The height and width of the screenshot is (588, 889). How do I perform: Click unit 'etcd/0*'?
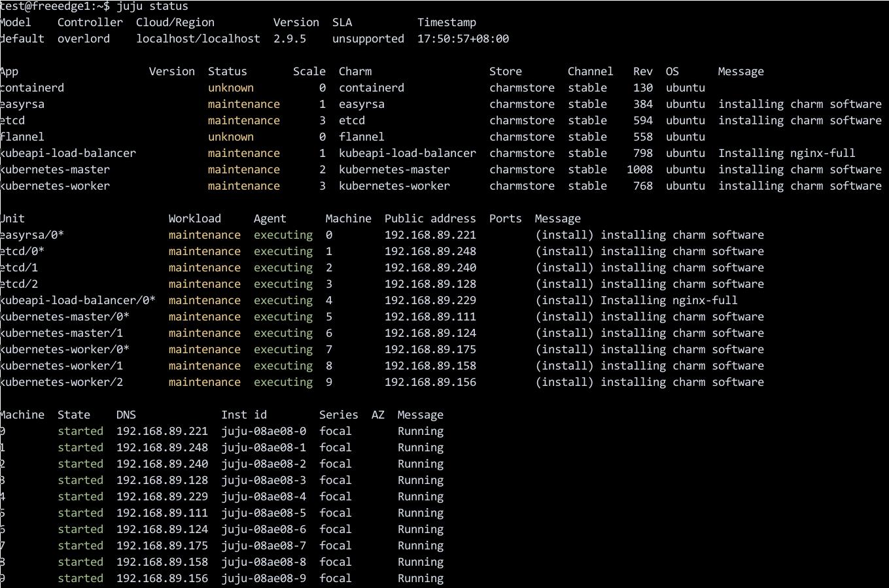22,251
